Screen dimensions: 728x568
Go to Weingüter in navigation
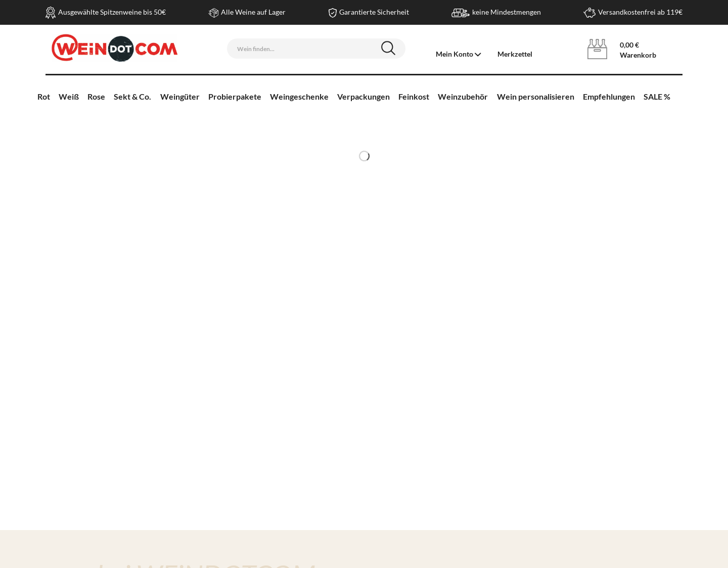[x=180, y=97]
